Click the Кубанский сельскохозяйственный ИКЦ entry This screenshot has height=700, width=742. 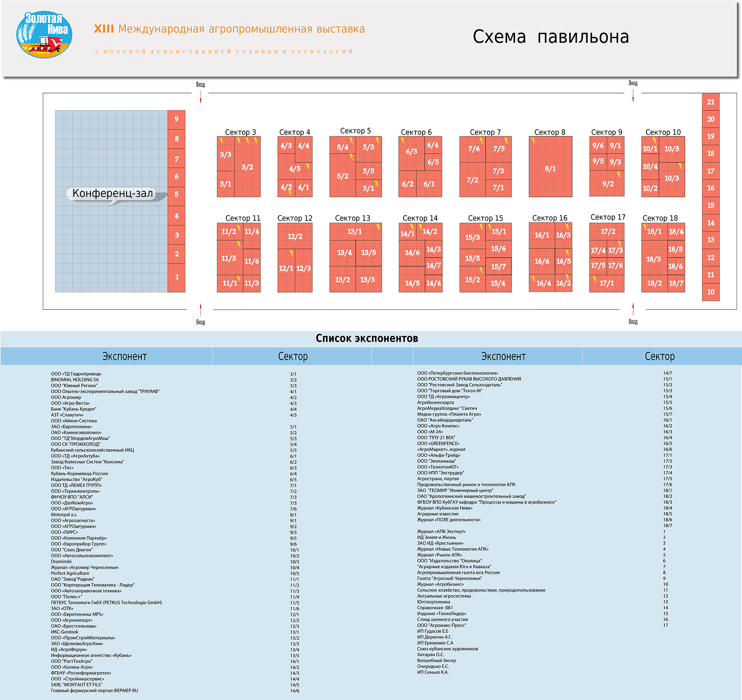92,450
